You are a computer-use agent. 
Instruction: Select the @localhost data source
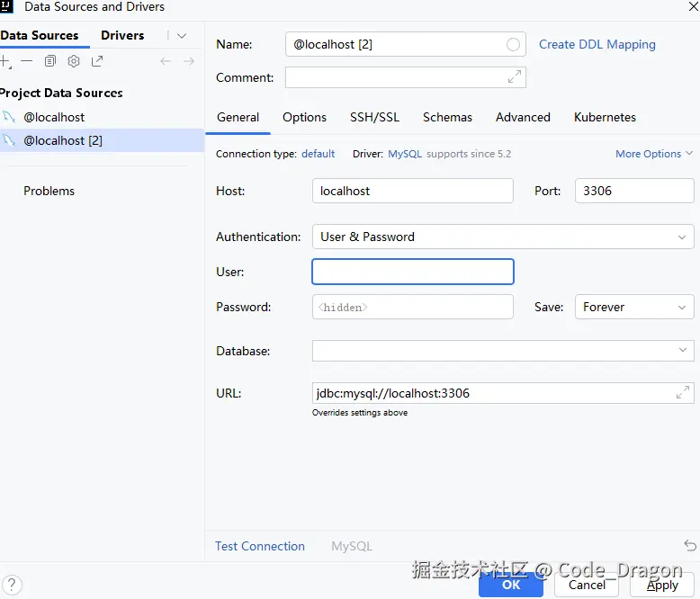(103, 117)
